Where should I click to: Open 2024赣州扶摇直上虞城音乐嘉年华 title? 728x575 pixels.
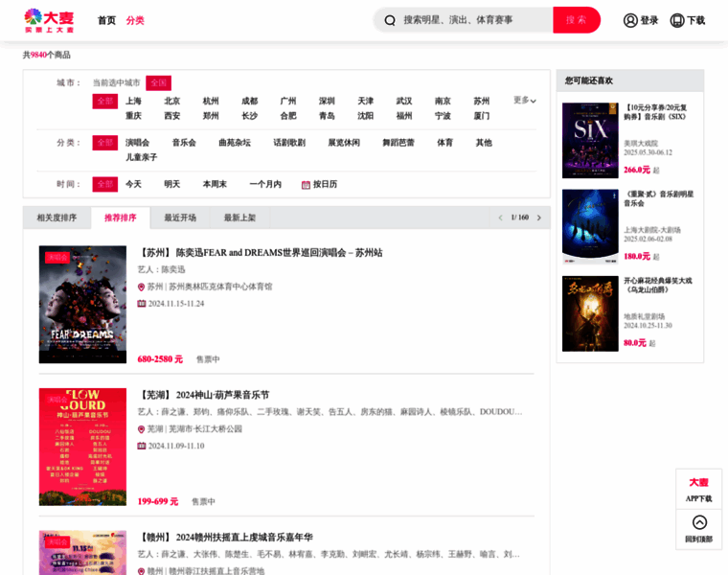226,538
